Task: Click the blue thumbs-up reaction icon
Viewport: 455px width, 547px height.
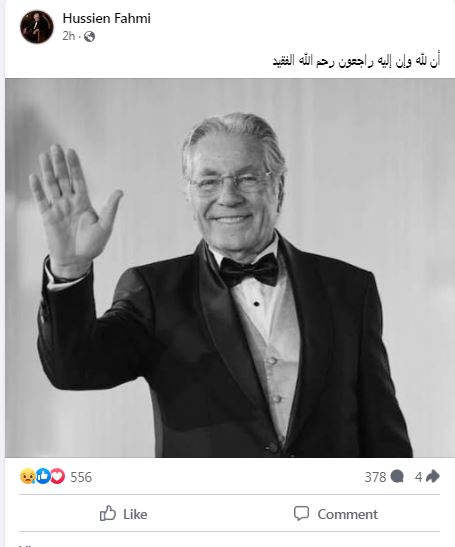Action: pyautogui.click(x=43, y=476)
